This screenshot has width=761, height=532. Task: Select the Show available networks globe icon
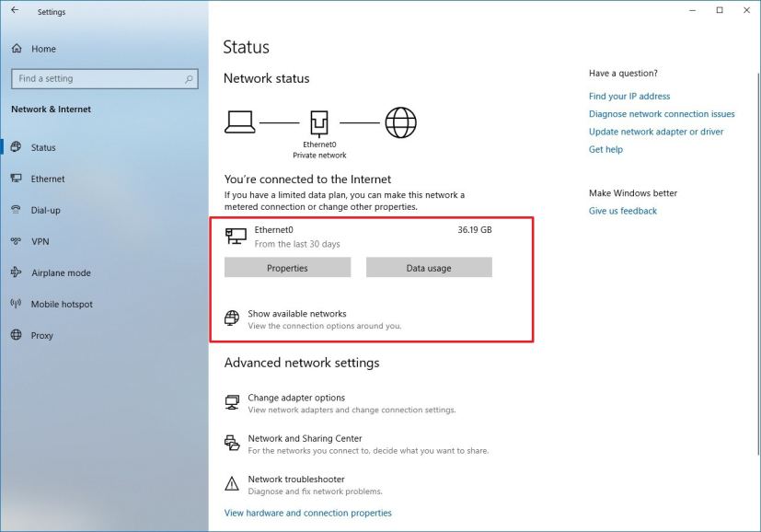pyautogui.click(x=232, y=317)
